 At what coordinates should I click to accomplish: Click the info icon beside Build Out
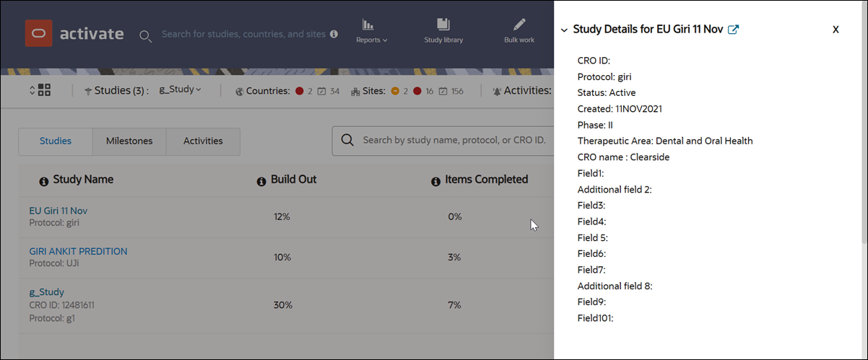coord(261,181)
